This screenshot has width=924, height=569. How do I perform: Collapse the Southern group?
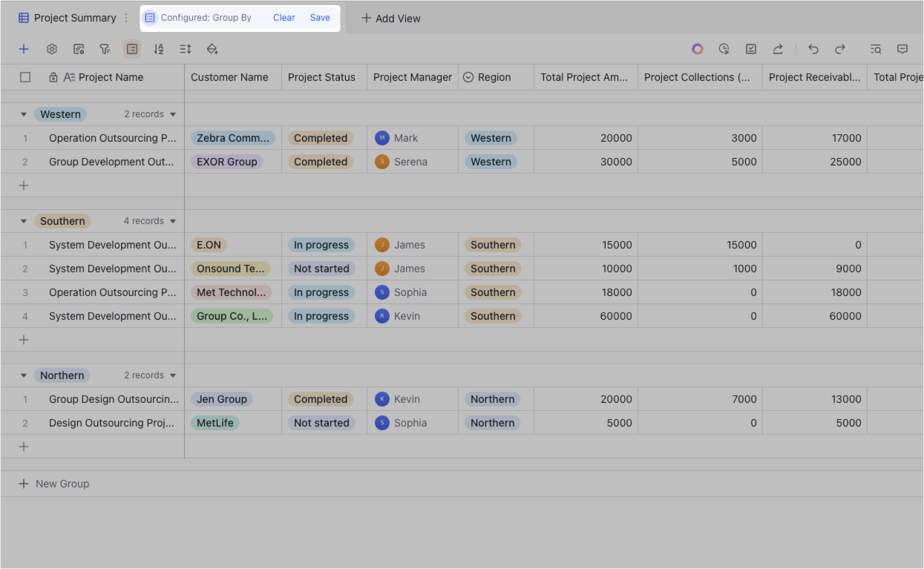click(x=24, y=221)
